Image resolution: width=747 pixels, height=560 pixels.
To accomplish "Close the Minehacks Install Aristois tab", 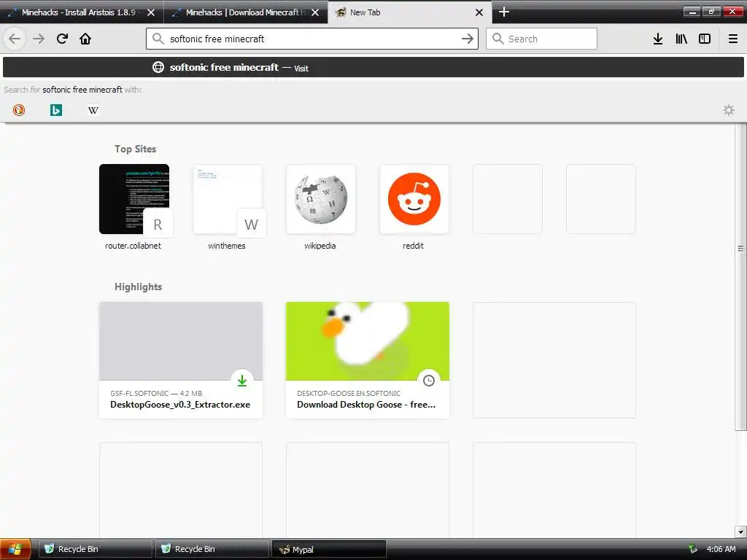I will coord(151,12).
